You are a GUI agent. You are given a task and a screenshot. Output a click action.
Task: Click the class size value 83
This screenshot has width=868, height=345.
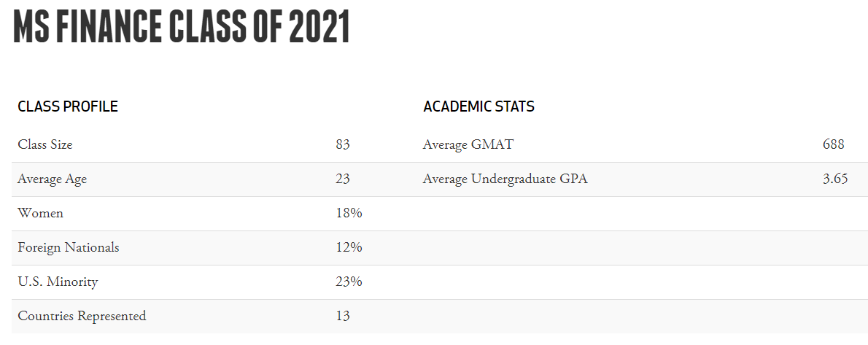point(343,144)
